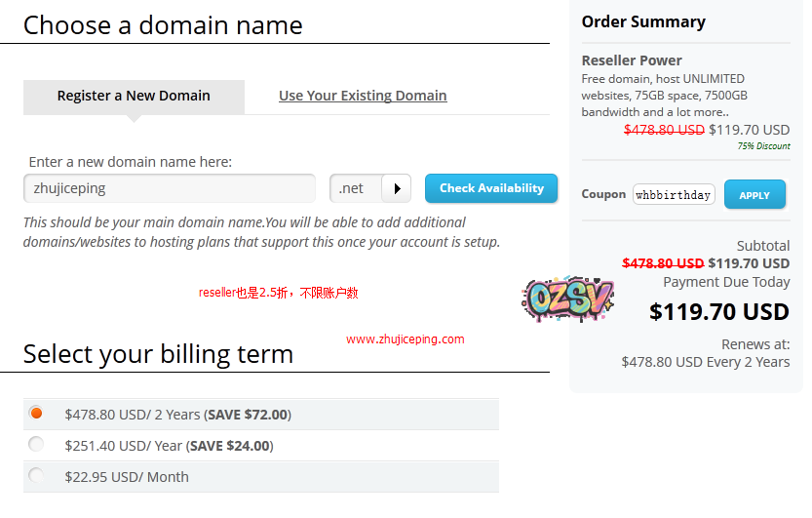
Task: Choose the $251.40 USD/ Year billing term
Action: [x=37, y=445]
